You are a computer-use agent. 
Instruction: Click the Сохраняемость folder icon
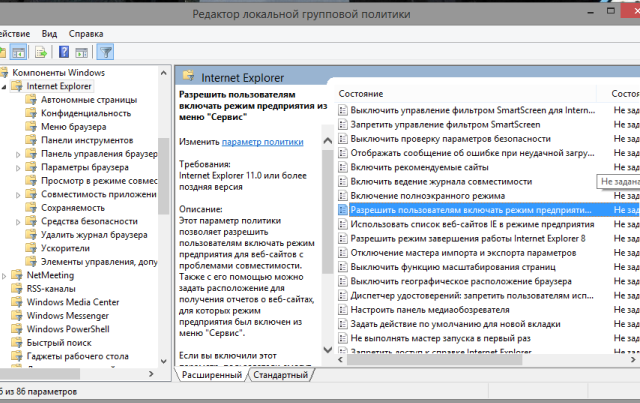coord(31,207)
